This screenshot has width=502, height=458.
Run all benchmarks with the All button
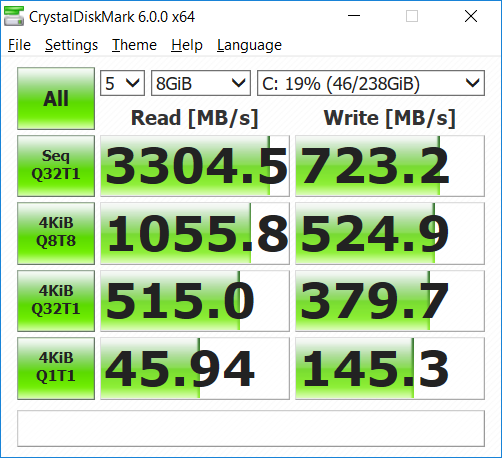(56, 98)
